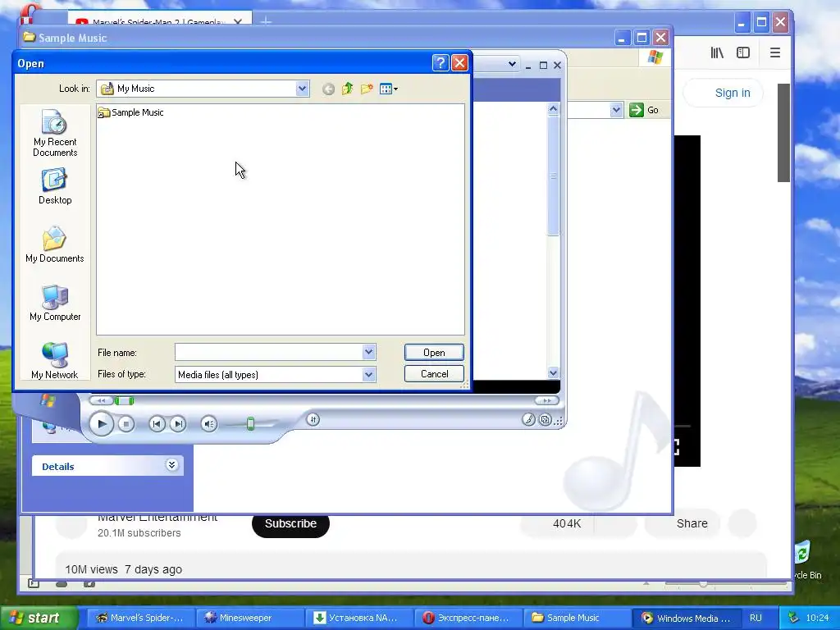Expand the Look in folder dropdown
This screenshot has width=840, height=630.
pyautogui.click(x=302, y=89)
